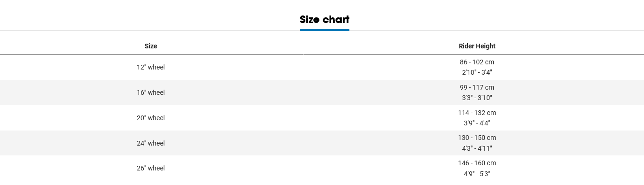Screen dimensions: 644x185
Task: Click the 99 - 117 cm height value
Action: [477, 87]
